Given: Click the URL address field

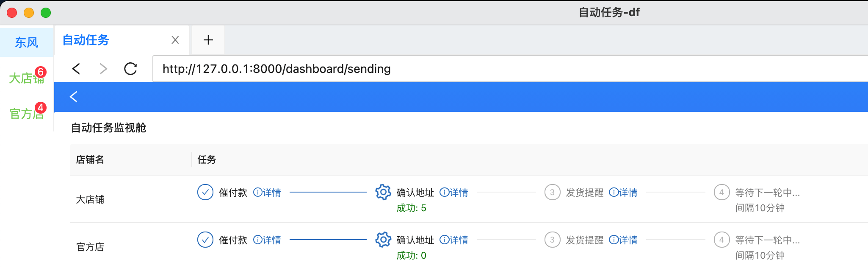Looking at the screenshot, I should [508, 69].
